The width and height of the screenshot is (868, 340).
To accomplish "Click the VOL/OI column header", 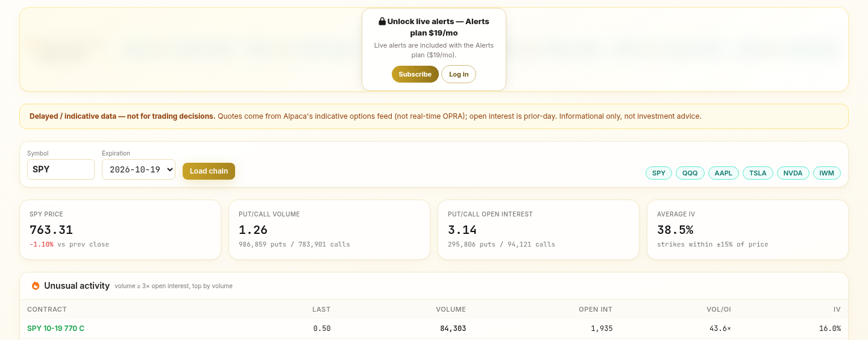I will [719, 309].
